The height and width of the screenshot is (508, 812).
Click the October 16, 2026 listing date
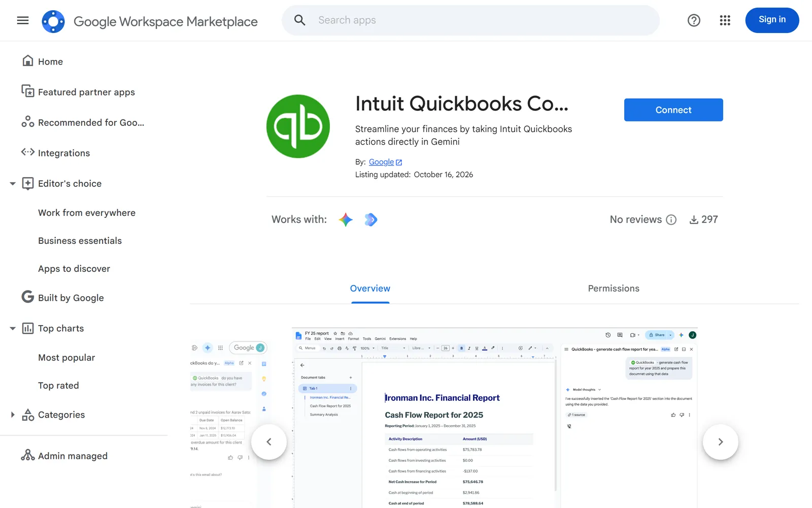pyautogui.click(x=444, y=175)
